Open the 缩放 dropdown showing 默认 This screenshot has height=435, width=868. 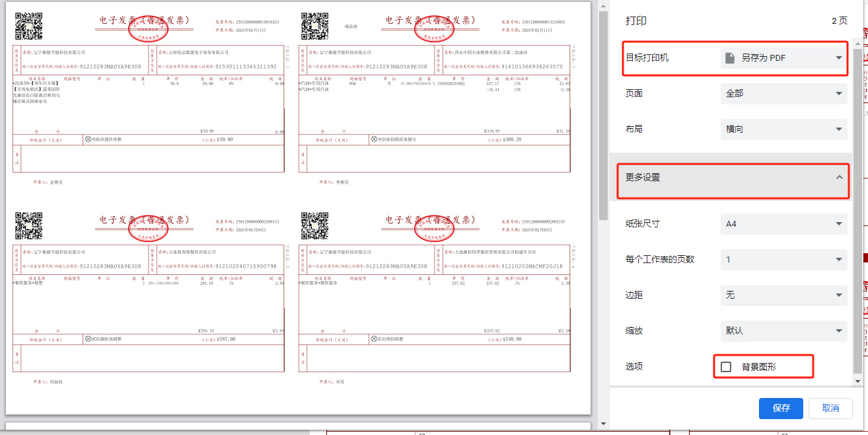coord(783,331)
